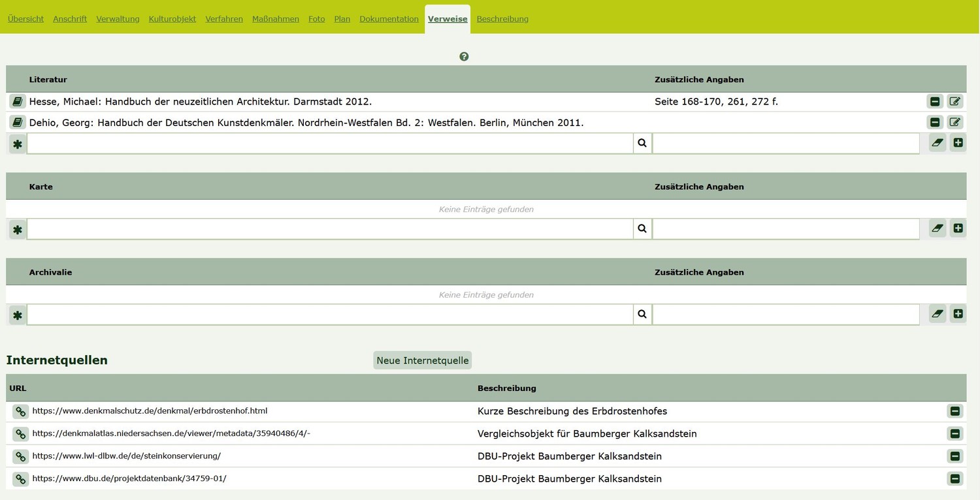The height and width of the screenshot is (500, 980).
Task: Switch to the Dokumentation tab
Action: click(x=389, y=19)
